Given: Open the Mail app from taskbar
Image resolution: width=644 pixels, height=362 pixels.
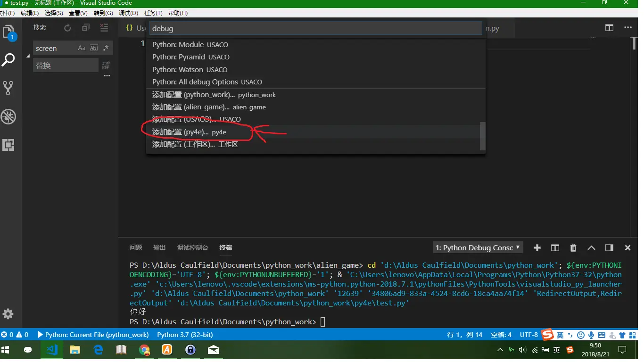Looking at the screenshot, I should (214, 350).
